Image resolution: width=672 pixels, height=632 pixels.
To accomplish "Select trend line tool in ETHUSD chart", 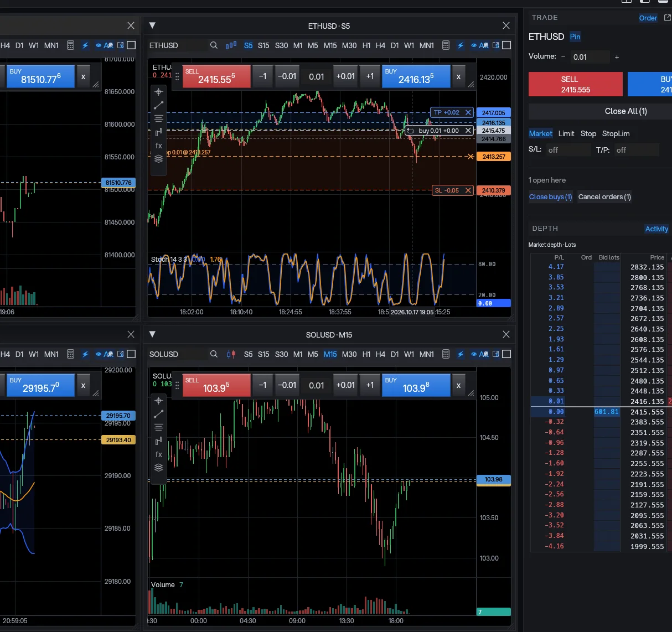I will coord(159,105).
